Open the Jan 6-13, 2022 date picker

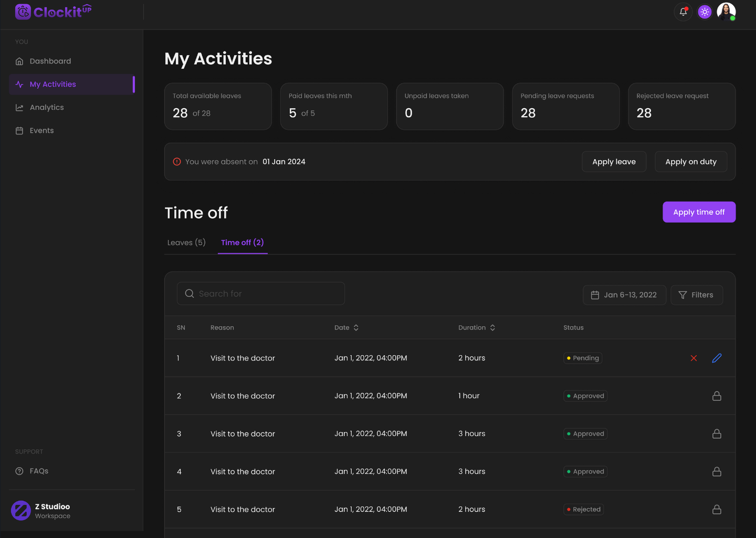pyautogui.click(x=624, y=295)
